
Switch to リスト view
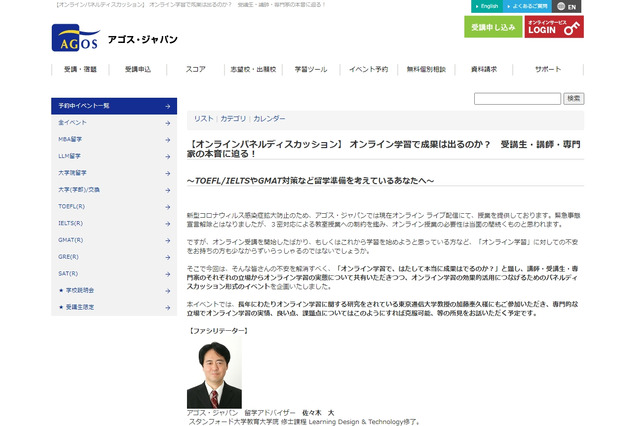(x=204, y=119)
